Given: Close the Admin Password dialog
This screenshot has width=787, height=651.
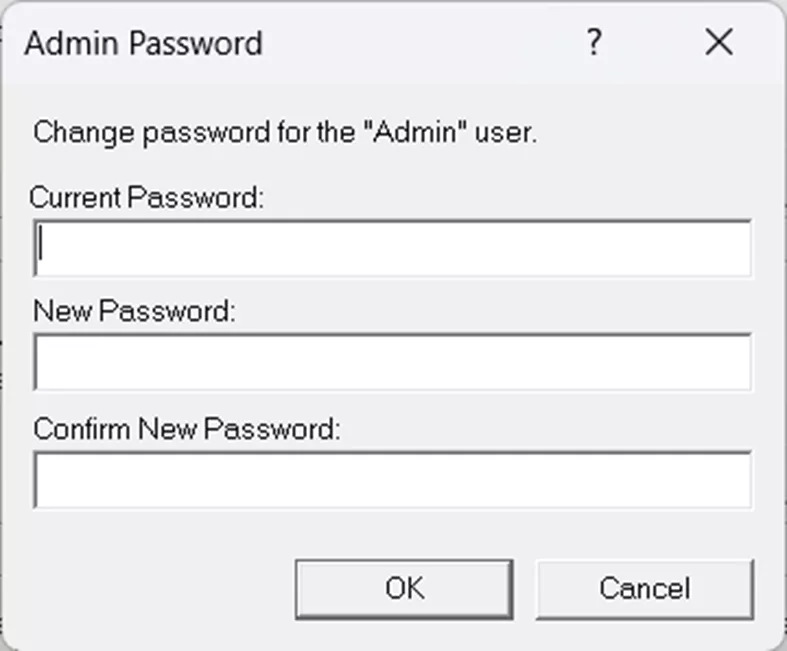Looking at the screenshot, I should [719, 43].
